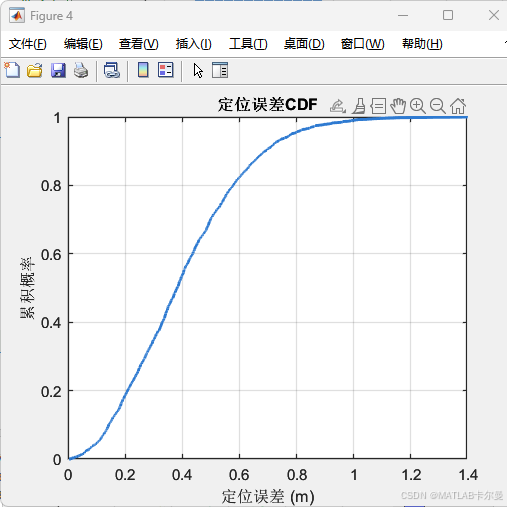Click the y-axis tick label 0.8

(51, 186)
